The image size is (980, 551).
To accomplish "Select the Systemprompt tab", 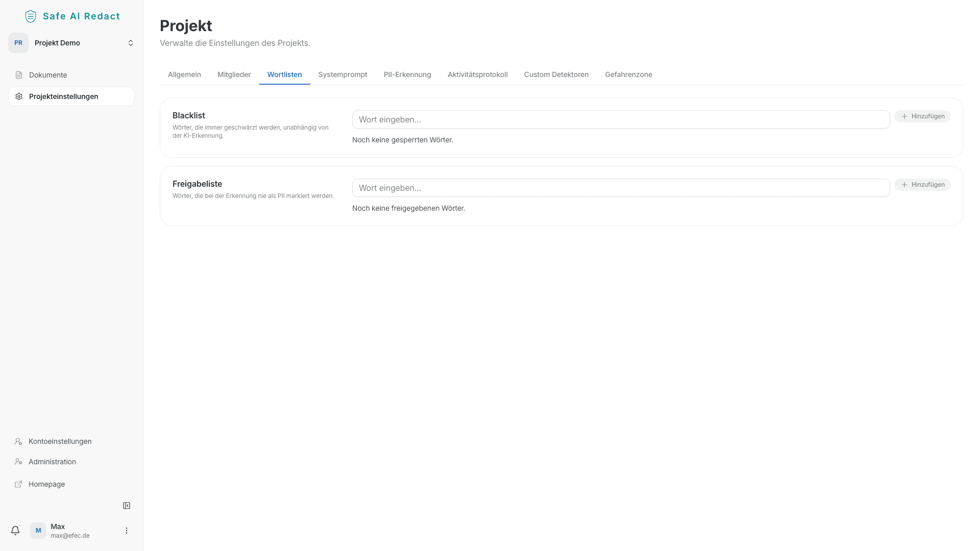I will [342, 74].
